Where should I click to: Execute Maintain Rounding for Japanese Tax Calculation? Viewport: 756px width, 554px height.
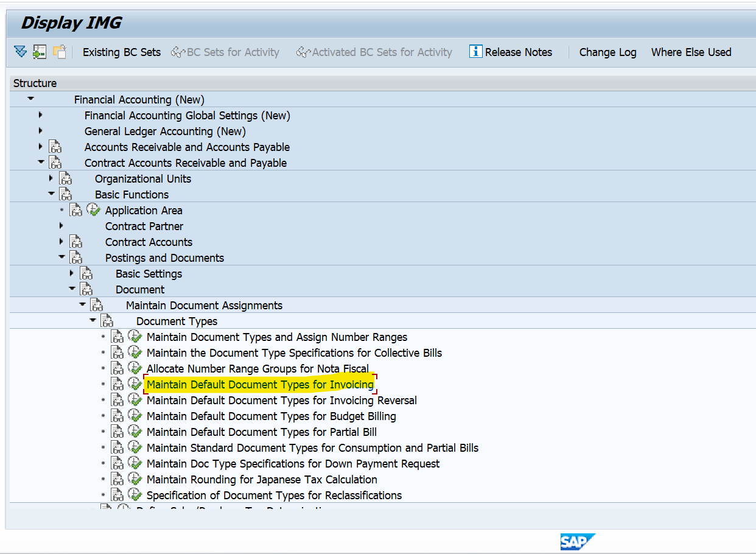click(x=135, y=479)
